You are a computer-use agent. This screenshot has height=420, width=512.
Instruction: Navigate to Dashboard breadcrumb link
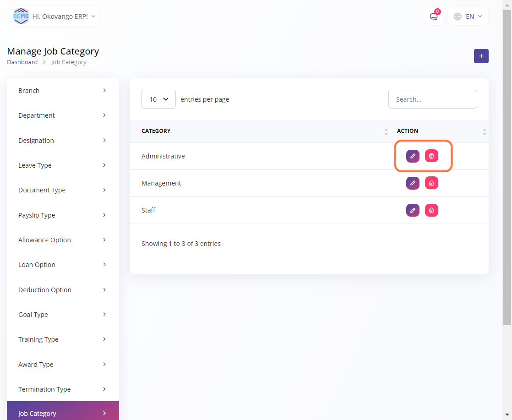(x=22, y=62)
